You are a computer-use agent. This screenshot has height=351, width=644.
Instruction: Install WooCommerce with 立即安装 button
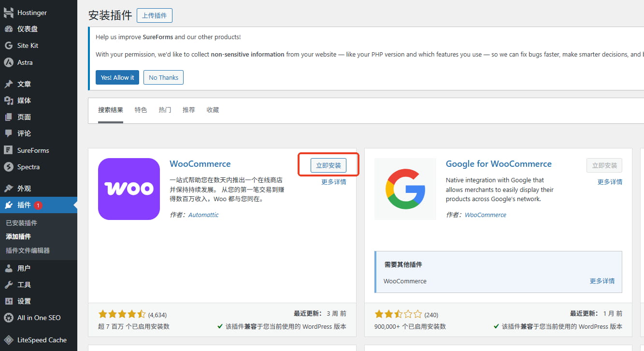329,165
